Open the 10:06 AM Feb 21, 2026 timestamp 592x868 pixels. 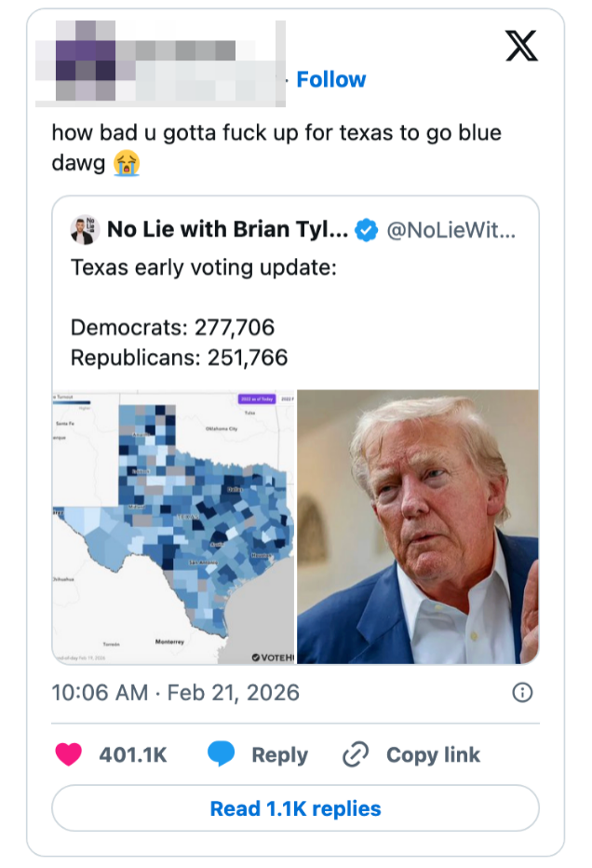(x=176, y=692)
